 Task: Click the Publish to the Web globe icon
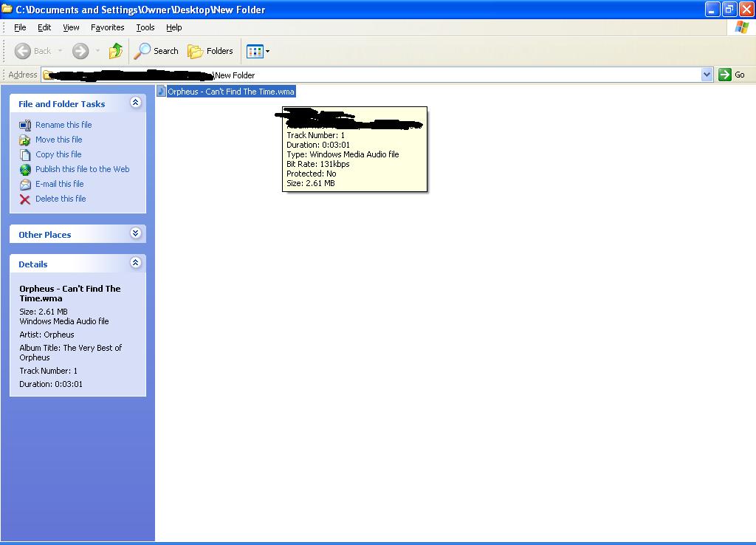25,170
